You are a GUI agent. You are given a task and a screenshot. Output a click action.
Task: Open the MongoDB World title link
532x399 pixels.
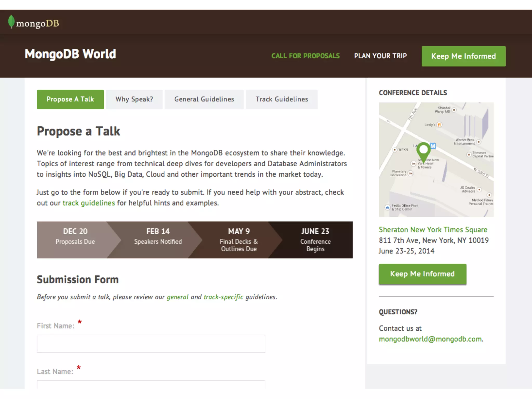(70, 54)
